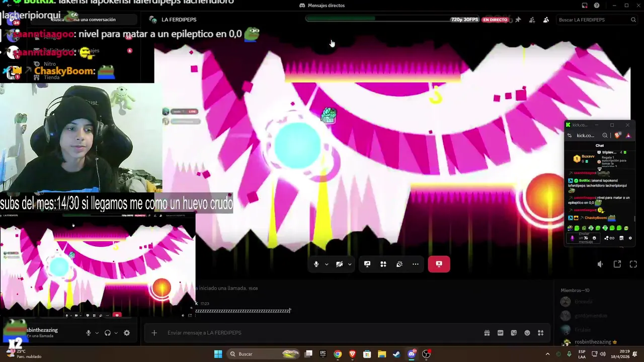
Task: Open user settings gear
Action: pyautogui.click(x=127, y=333)
